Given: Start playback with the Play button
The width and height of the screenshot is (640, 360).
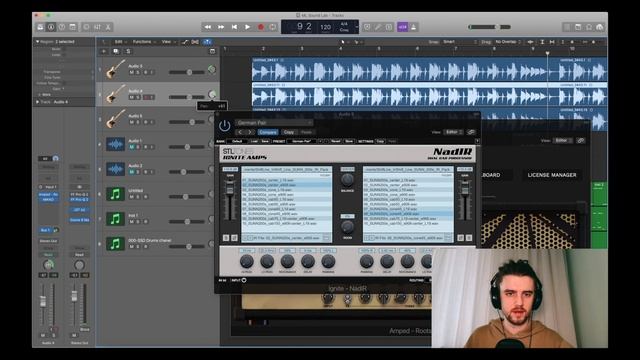Looking at the screenshot, I should point(247,27).
